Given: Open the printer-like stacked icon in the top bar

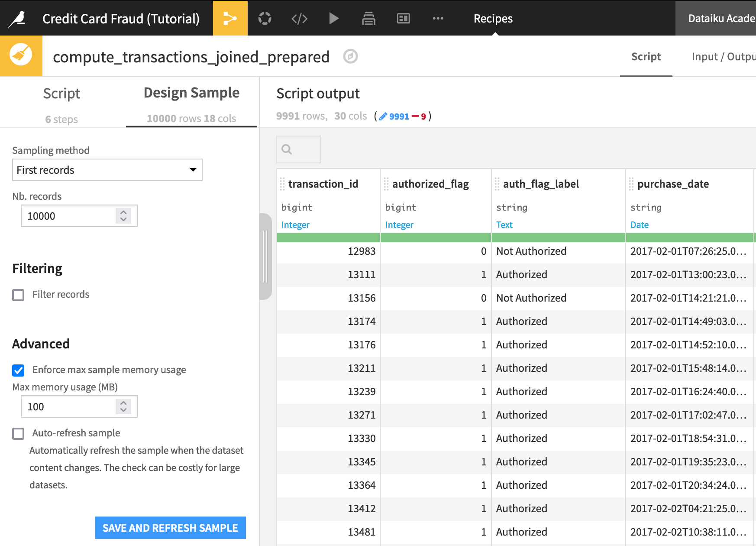Looking at the screenshot, I should [368, 18].
